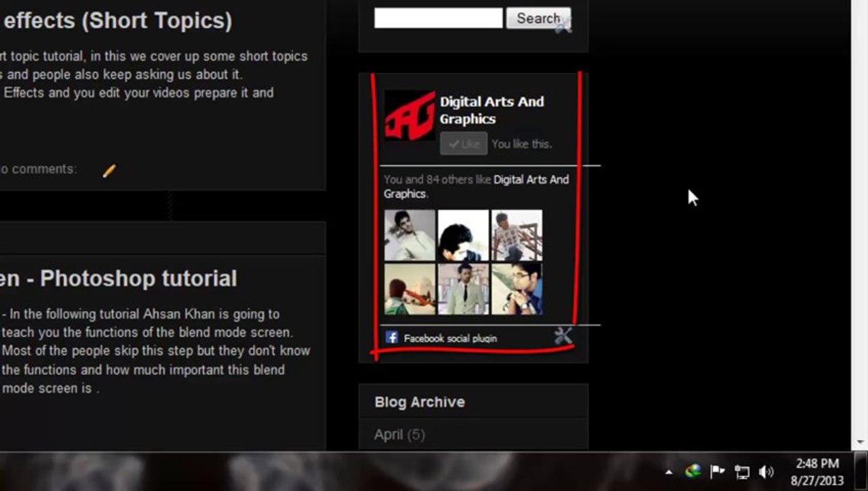868x491 pixels.
Task: Open first fan photo in bottom row
Action: pos(409,289)
